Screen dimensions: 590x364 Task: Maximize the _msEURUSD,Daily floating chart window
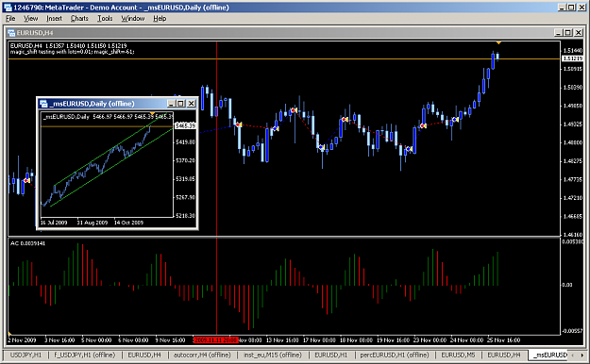click(181, 104)
